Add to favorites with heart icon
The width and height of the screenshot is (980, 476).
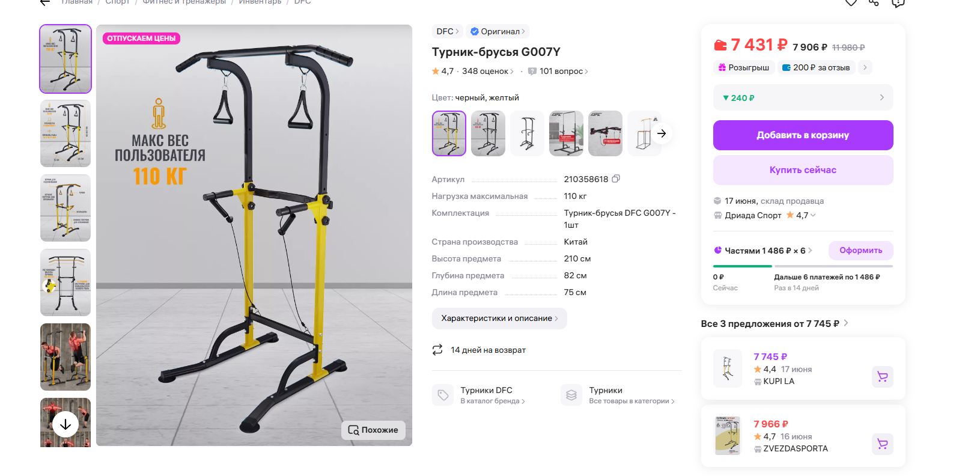[851, 2]
